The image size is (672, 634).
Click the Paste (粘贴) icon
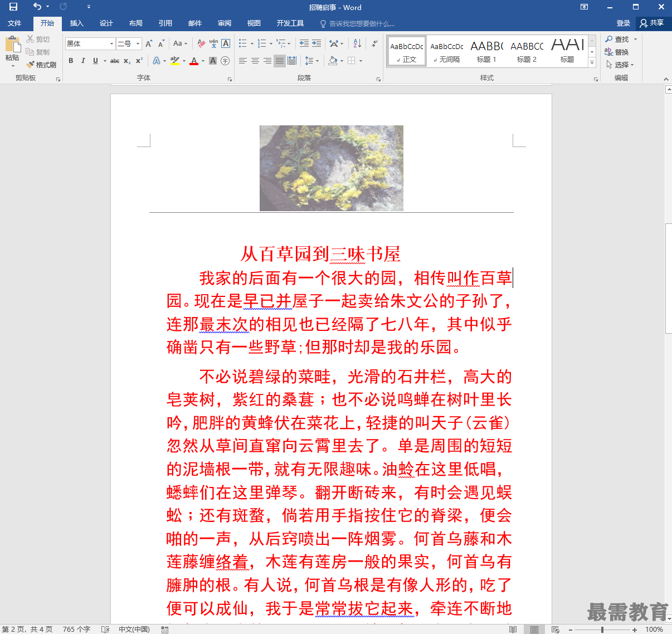coord(12,45)
